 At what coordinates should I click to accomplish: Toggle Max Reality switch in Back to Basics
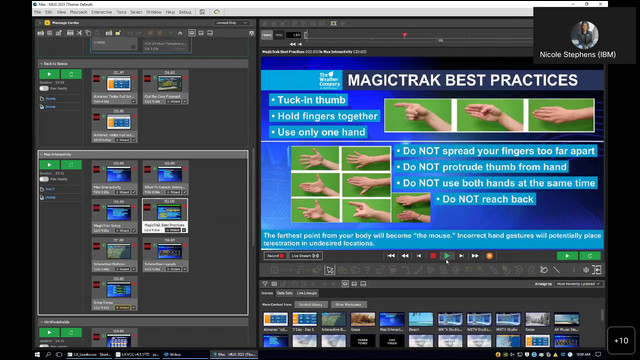coord(44,89)
